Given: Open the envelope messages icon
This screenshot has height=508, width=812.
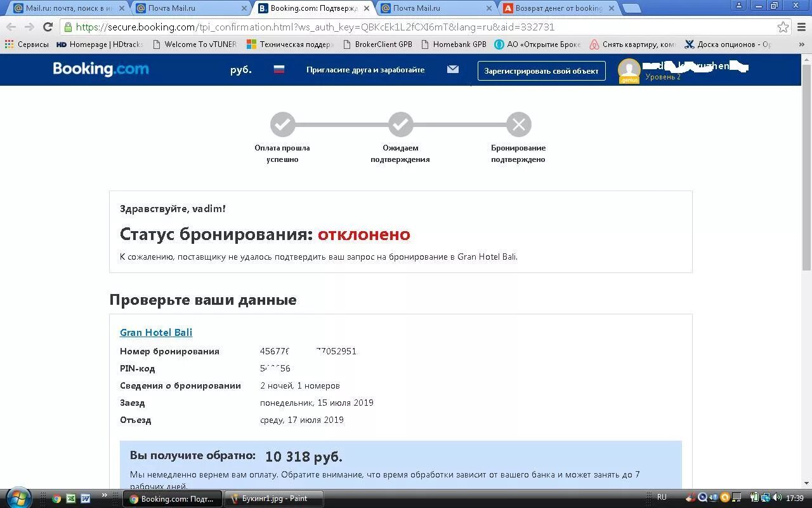Looking at the screenshot, I should [453, 69].
